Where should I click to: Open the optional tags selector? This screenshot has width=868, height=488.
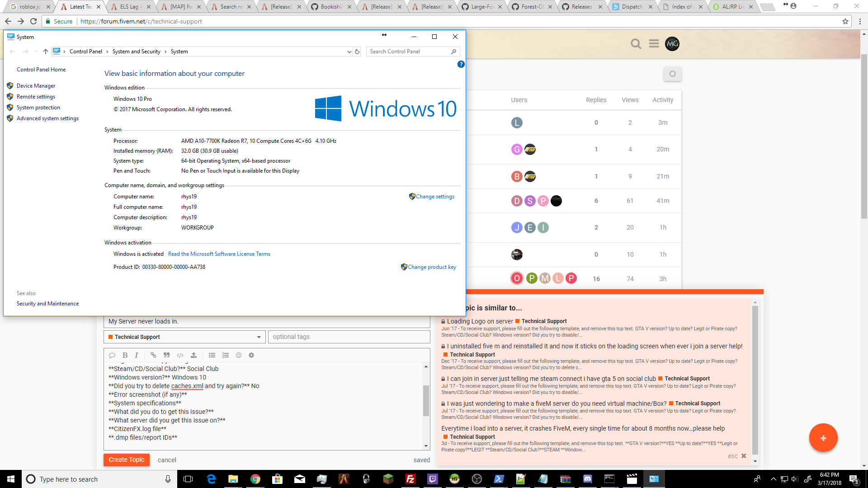[348, 337]
